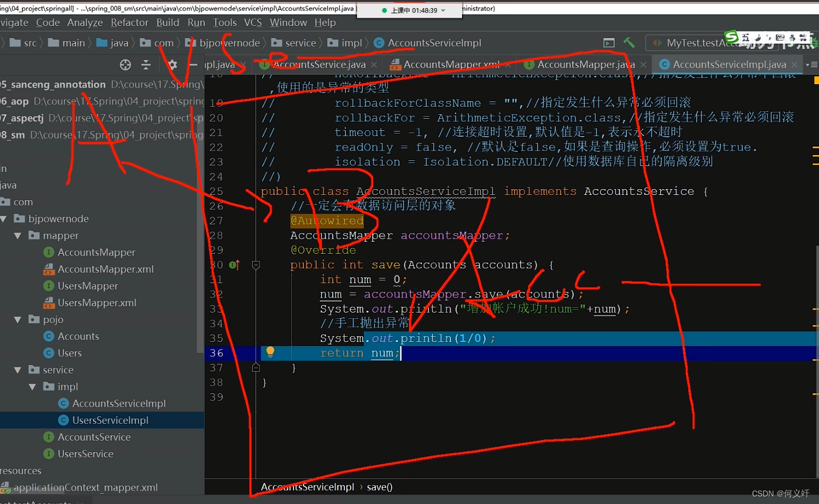Viewport: 819px width, 504px height.
Task: Click the green build hammer icon
Action: pos(629,43)
